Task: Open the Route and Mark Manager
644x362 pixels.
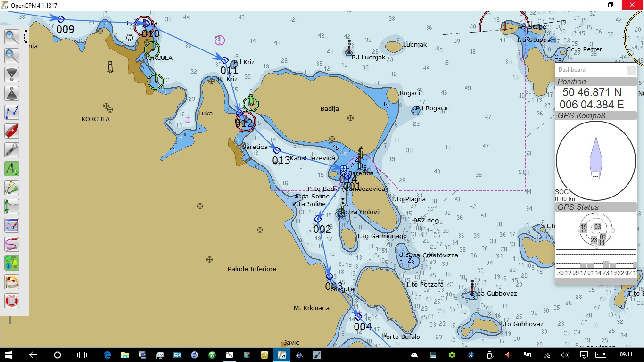Action: point(12,225)
